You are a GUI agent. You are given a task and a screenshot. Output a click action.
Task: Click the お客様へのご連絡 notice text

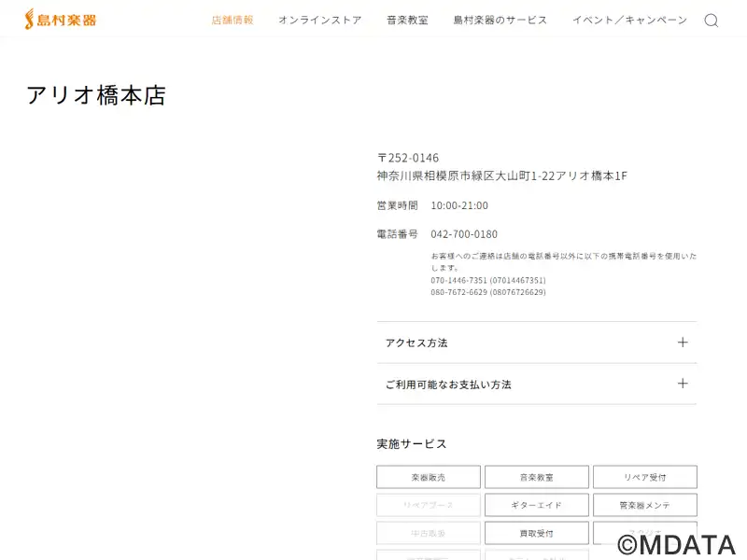pos(564,262)
